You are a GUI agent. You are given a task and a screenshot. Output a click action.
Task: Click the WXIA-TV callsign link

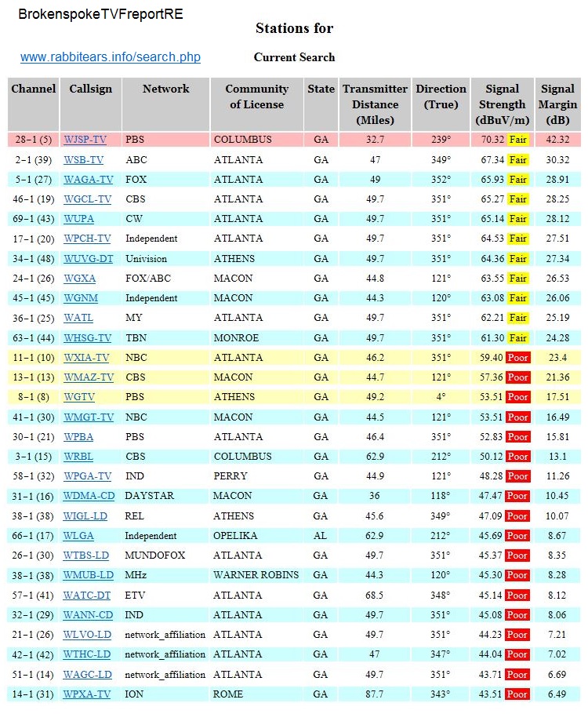pos(86,358)
